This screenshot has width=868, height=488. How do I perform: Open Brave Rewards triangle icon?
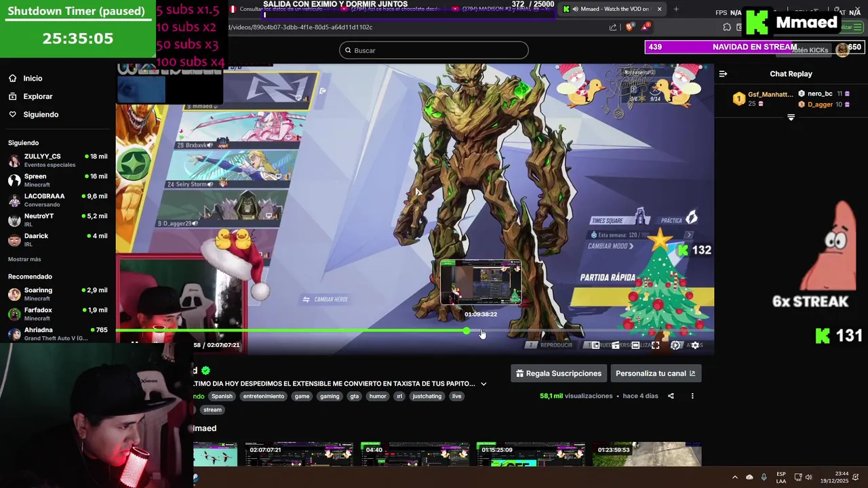(645, 27)
